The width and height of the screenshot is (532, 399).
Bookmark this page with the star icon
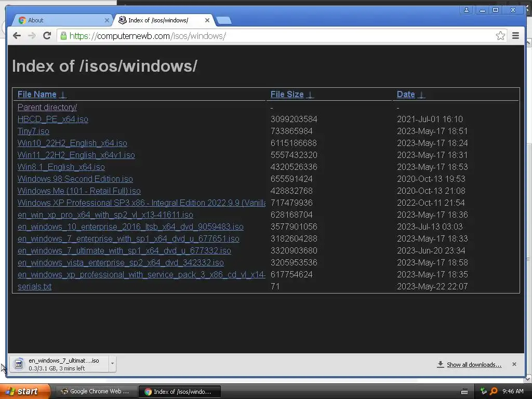500,36
